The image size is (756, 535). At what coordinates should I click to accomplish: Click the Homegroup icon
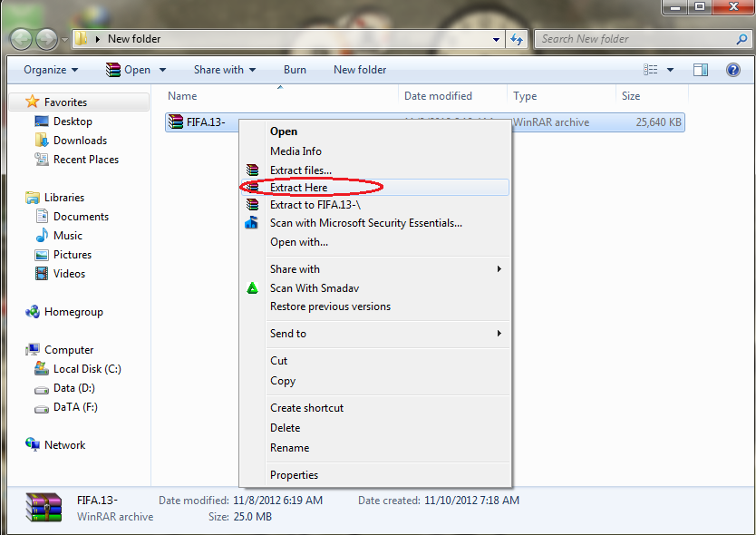[33, 312]
